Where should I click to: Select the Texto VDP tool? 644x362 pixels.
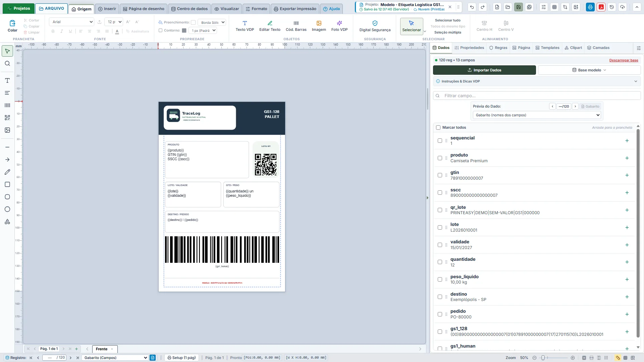pyautogui.click(x=245, y=26)
